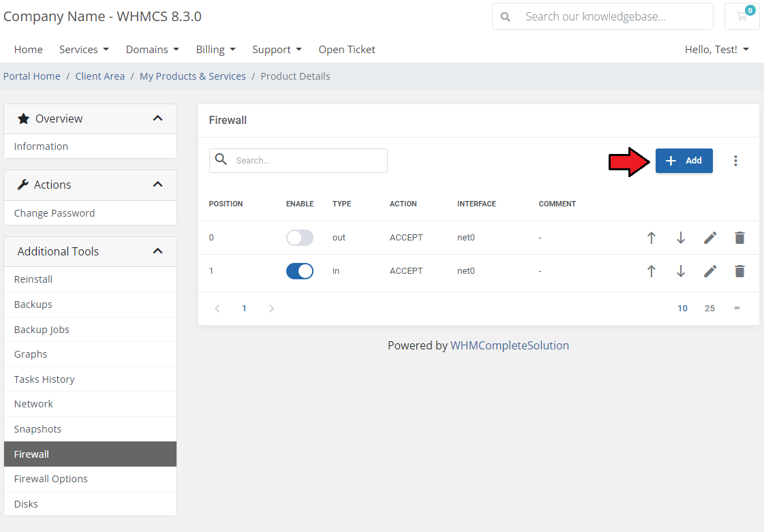
Task: Show 25 entries per page
Action: 710,309
